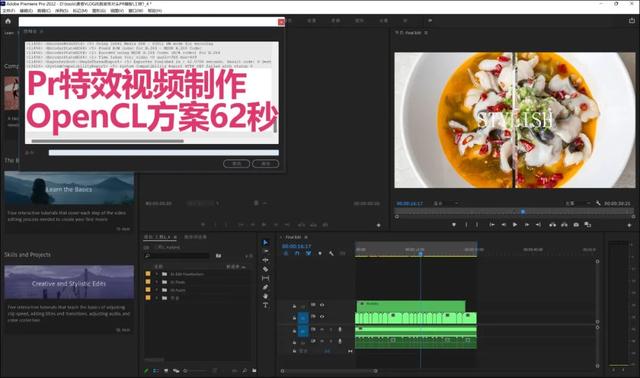
Task: Play the Program monitor sequence
Action: point(515,225)
